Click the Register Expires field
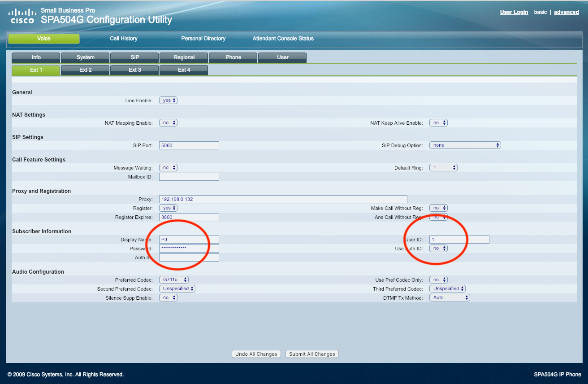The image size is (588, 384). tap(189, 217)
